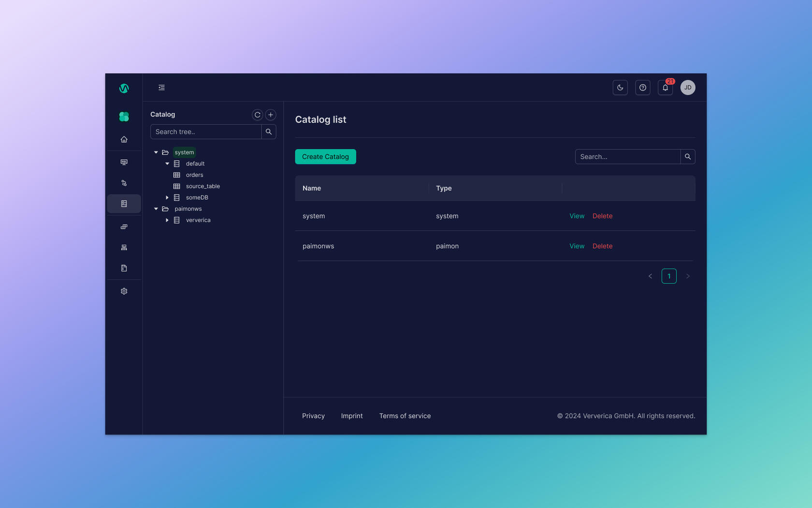
Task: Collapse the paimonws catalog node
Action: point(156,209)
